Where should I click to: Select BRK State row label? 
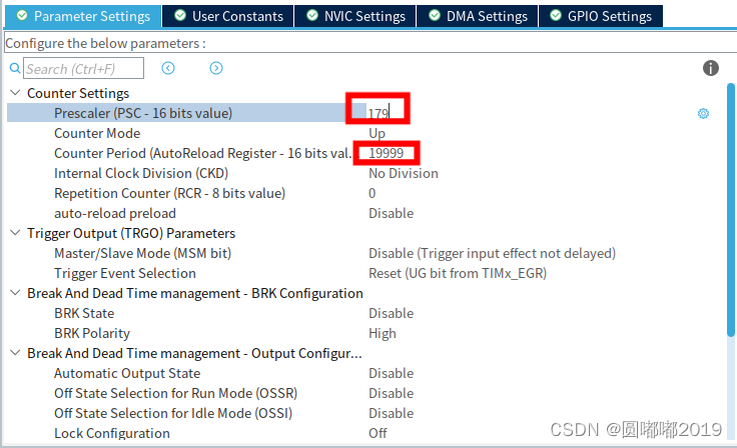[x=84, y=314]
